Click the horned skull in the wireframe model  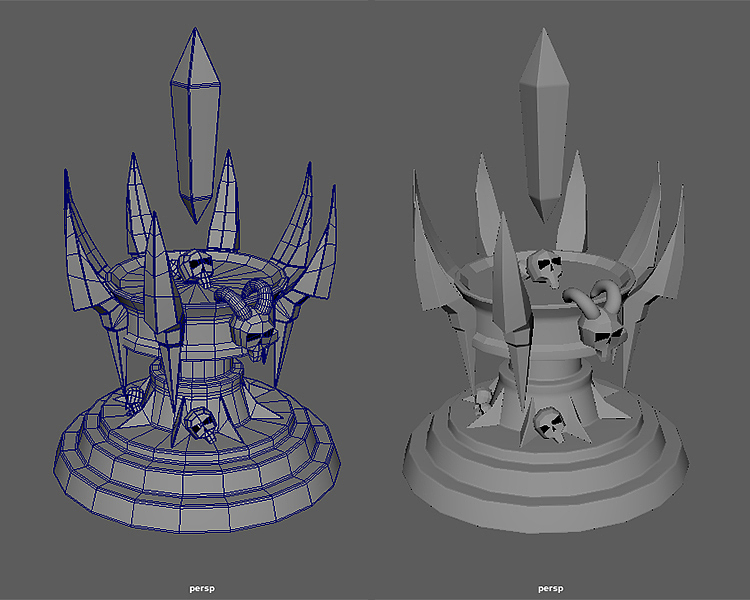248,320
